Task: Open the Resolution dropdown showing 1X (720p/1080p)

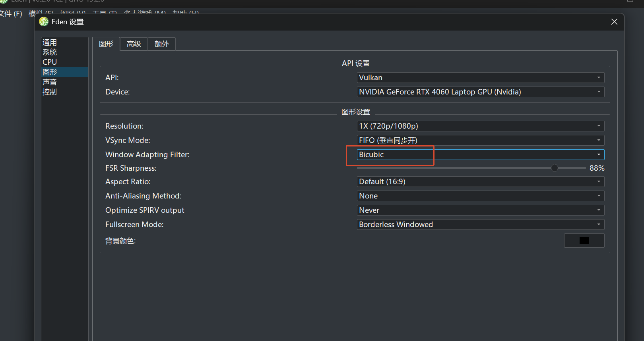Action: pos(481,126)
